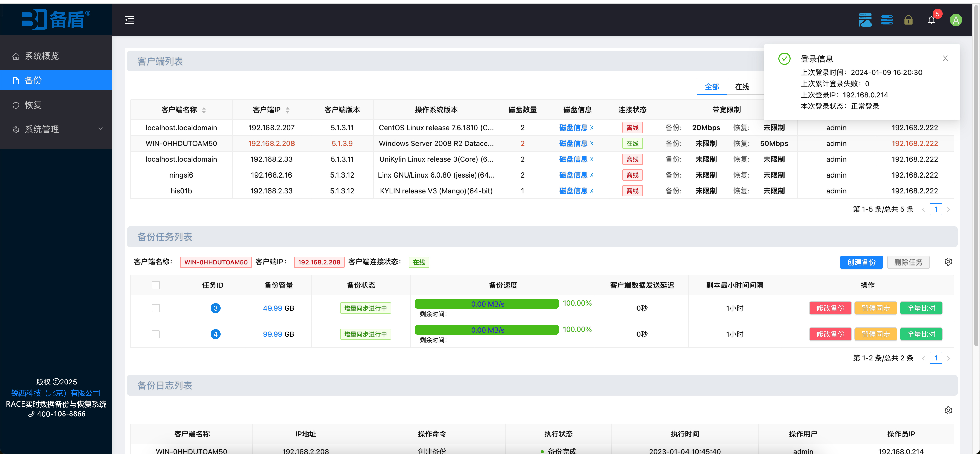The width and height of the screenshot is (980, 454).
Task: Open the 恢复 sidebar menu item
Action: (x=56, y=105)
